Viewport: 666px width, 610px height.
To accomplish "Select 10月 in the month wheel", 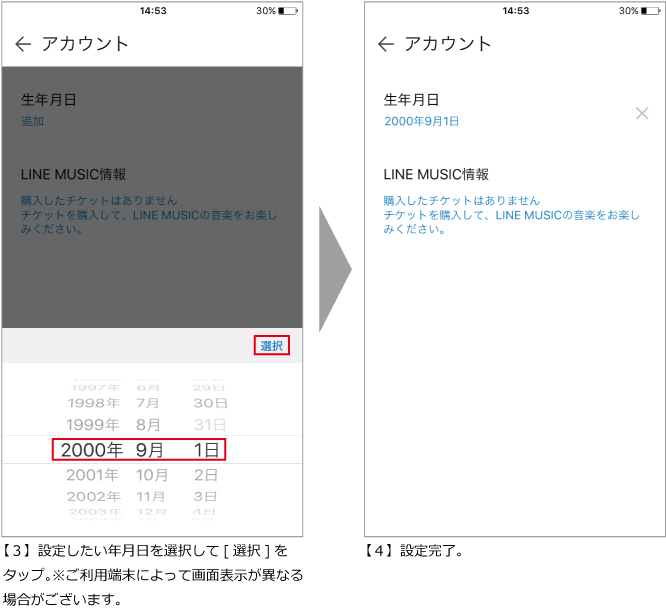I will [x=152, y=474].
